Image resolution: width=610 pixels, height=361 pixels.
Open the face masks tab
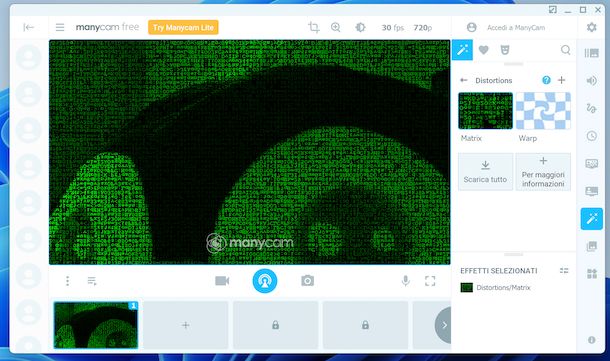pos(505,50)
